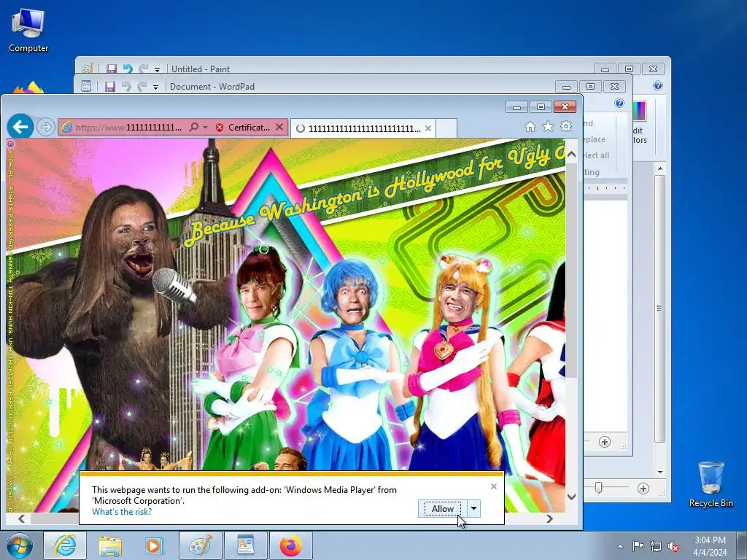Screen dimensions: 747x560
Task: Open the What's the risk? link
Action: 122,512
